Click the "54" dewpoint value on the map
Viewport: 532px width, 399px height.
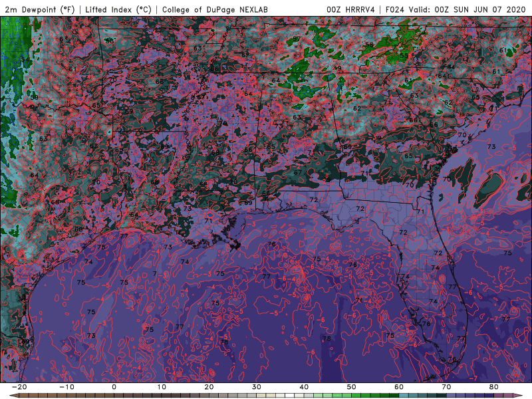click(25, 60)
